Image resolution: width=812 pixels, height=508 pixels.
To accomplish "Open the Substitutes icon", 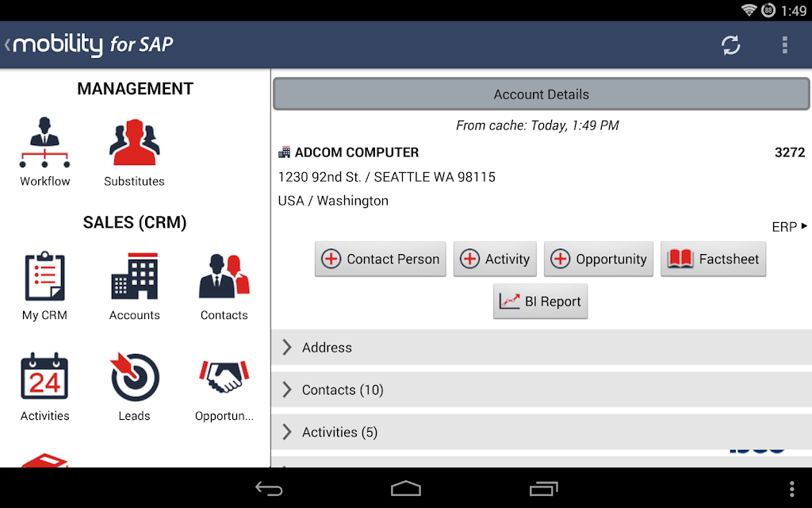I will pyautogui.click(x=134, y=143).
